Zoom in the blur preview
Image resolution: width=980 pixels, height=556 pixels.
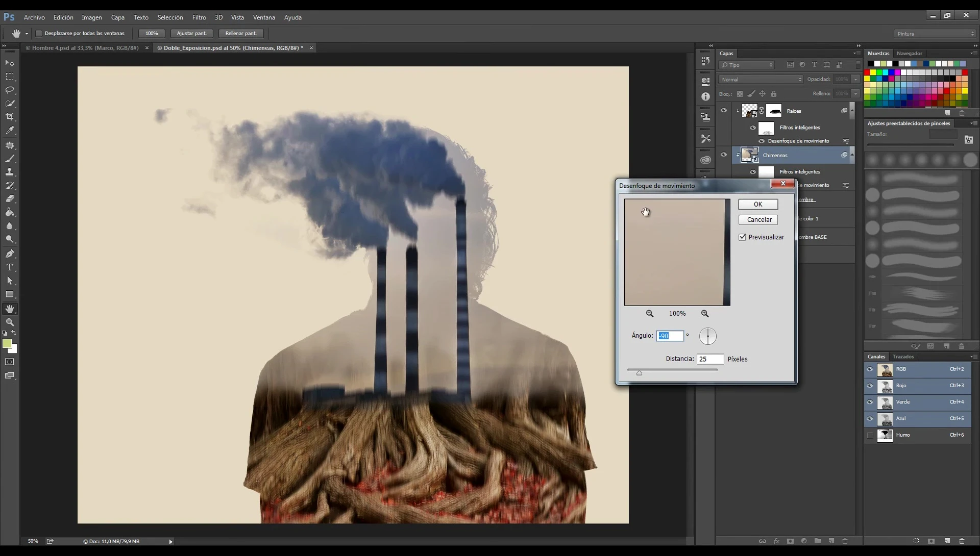click(705, 314)
